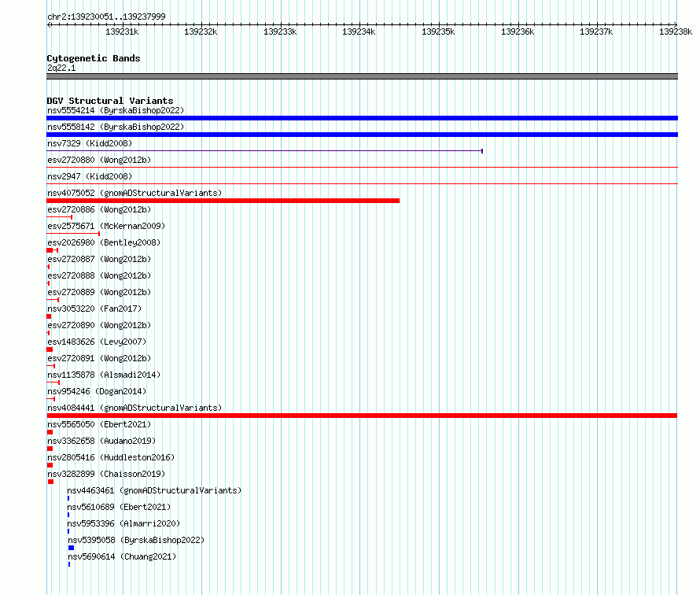700x595 pixels.
Task: Open variant esv2720887 (Wong2012b)
Action: coord(99,259)
